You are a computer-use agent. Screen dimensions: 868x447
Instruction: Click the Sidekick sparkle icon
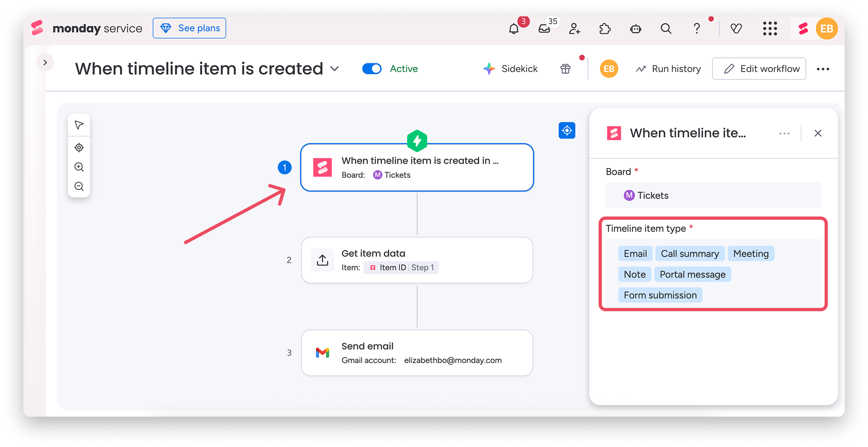[x=489, y=69]
